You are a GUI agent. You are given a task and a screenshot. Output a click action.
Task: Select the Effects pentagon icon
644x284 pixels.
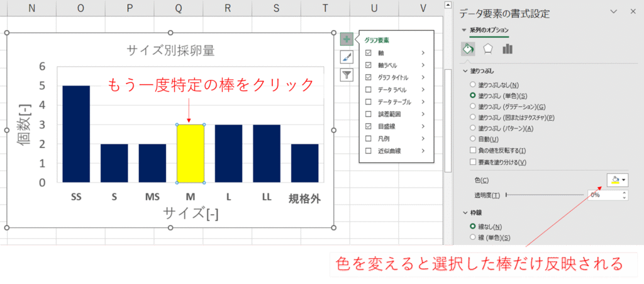click(x=487, y=49)
